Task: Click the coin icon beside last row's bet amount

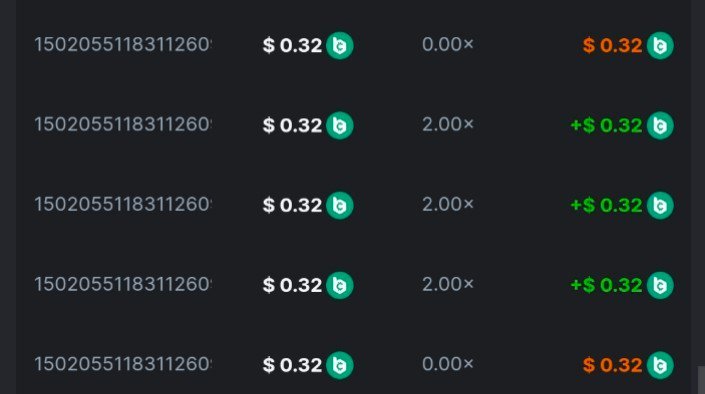Action: click(x=339, y=365)
